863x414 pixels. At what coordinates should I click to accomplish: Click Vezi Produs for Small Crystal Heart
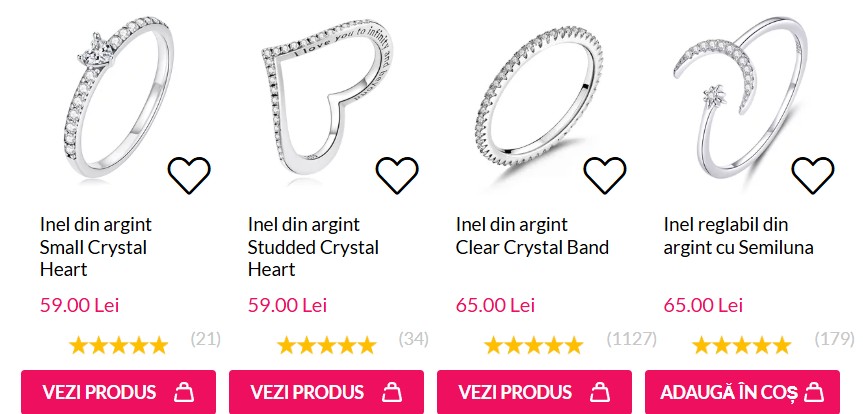pos(118,392)
